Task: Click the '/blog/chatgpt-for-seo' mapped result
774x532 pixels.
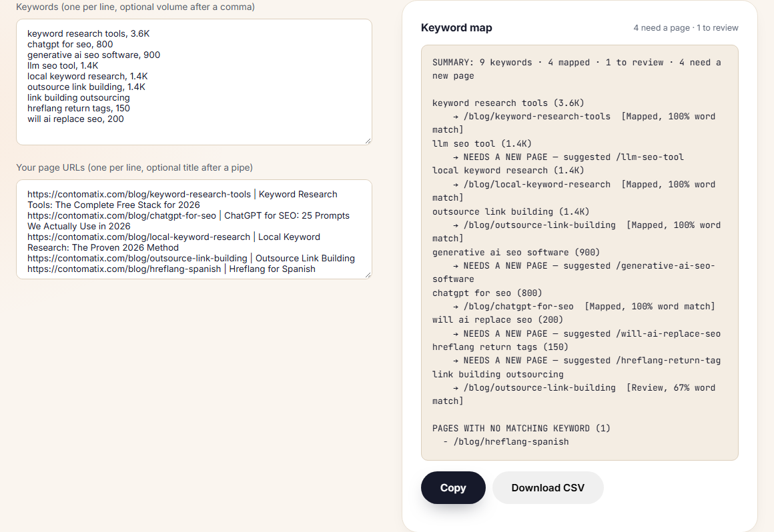Action: tap(584, 306)
